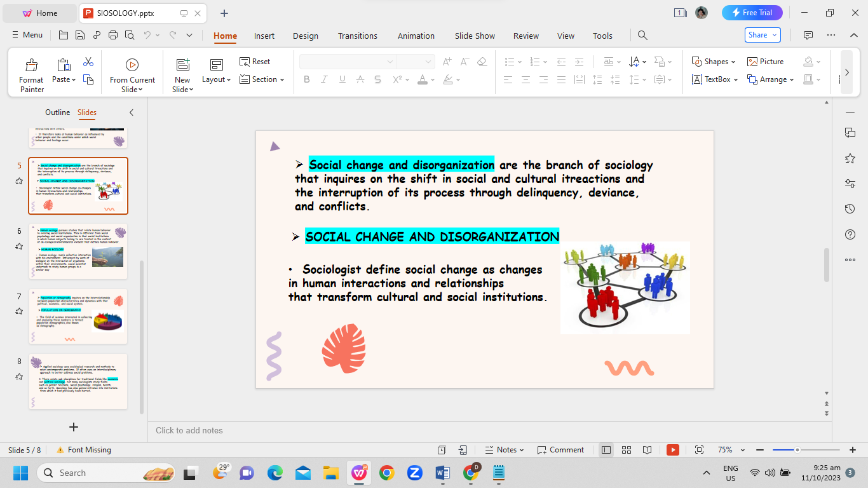Viewport: 868px width, 488px height.
Task: Click the Free Trial button
Action: coord(752,13)
